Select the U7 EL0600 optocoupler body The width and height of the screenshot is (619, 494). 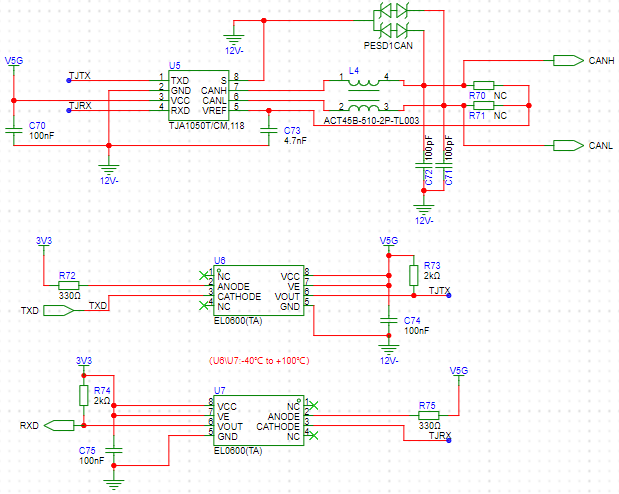coord(259,421)
